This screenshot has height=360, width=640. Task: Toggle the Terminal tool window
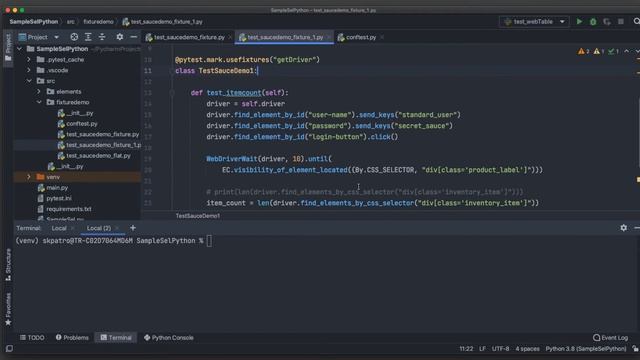[116, 338]
